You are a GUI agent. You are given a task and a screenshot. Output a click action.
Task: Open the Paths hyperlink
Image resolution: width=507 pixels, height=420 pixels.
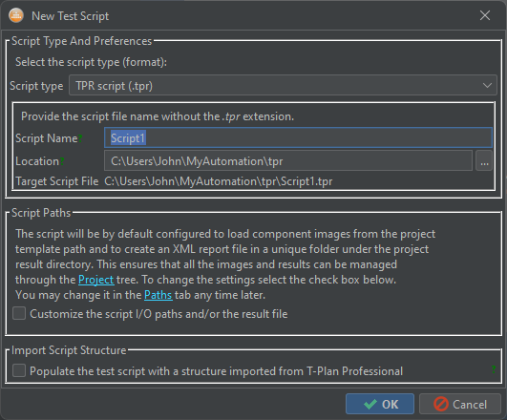[158, 295]
